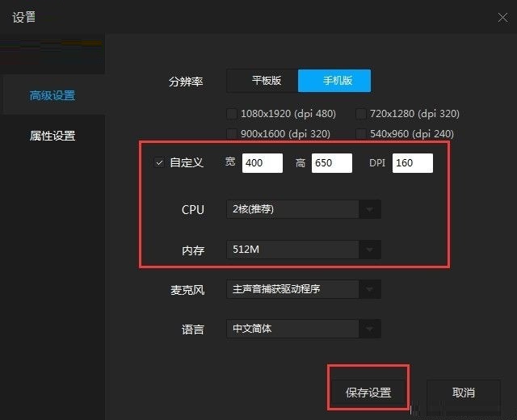Click the DPI field showing 160

[413, 163]
